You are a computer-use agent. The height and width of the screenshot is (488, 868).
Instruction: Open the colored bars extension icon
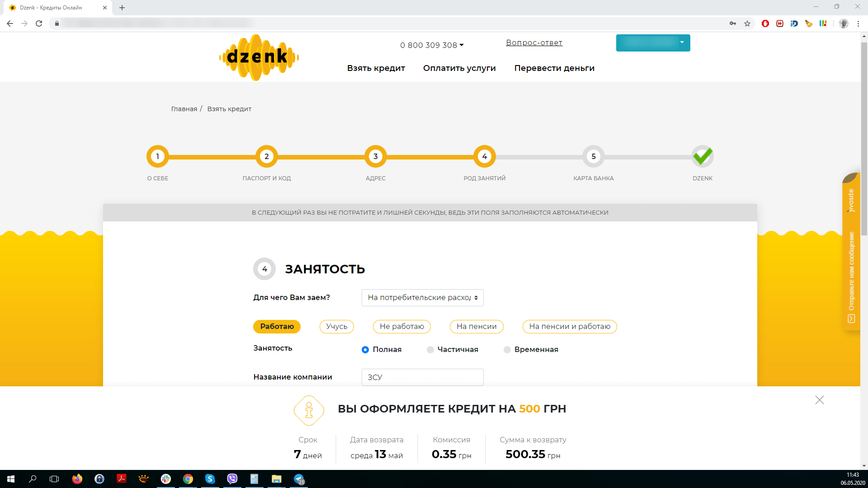pos(823,23)
